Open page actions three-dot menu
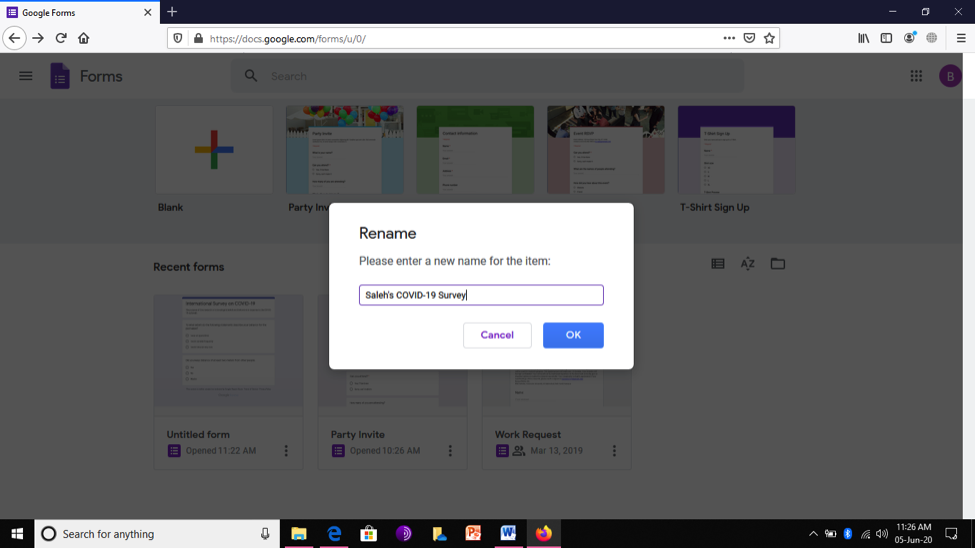975x549 pixels. (729, 38)
